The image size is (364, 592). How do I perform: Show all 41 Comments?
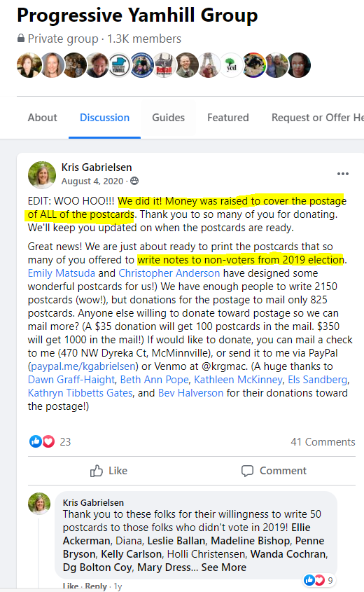click(323, 442)
